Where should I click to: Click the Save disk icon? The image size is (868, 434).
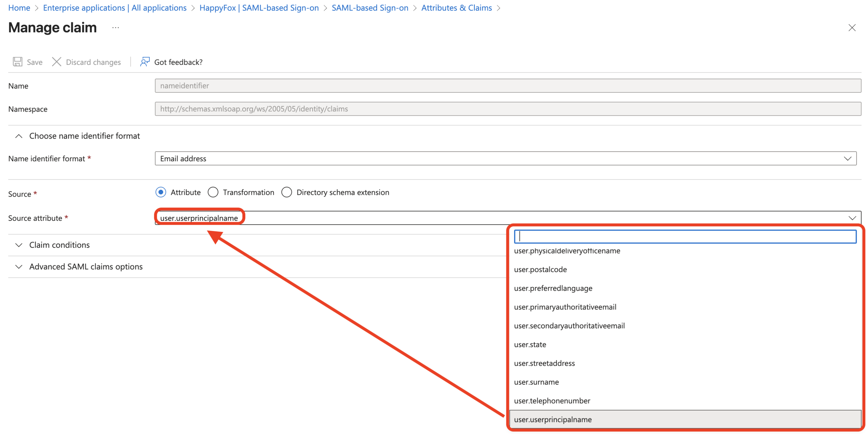pyautogui.click(x=18, y=62)
